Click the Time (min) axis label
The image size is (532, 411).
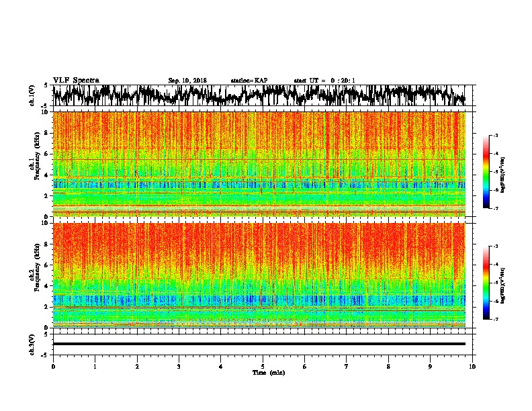click(x=269, y=373)
